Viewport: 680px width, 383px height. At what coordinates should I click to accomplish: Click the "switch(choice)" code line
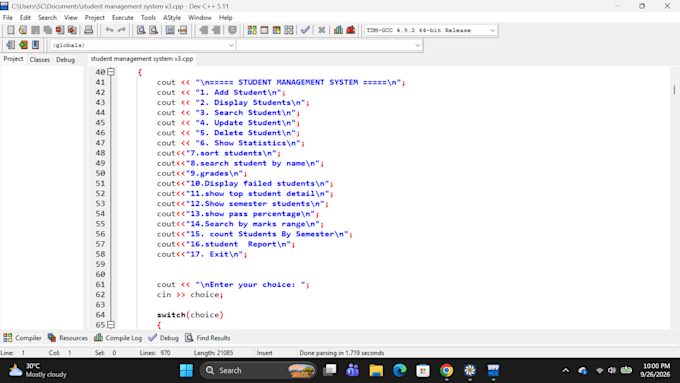pos(190,314)
